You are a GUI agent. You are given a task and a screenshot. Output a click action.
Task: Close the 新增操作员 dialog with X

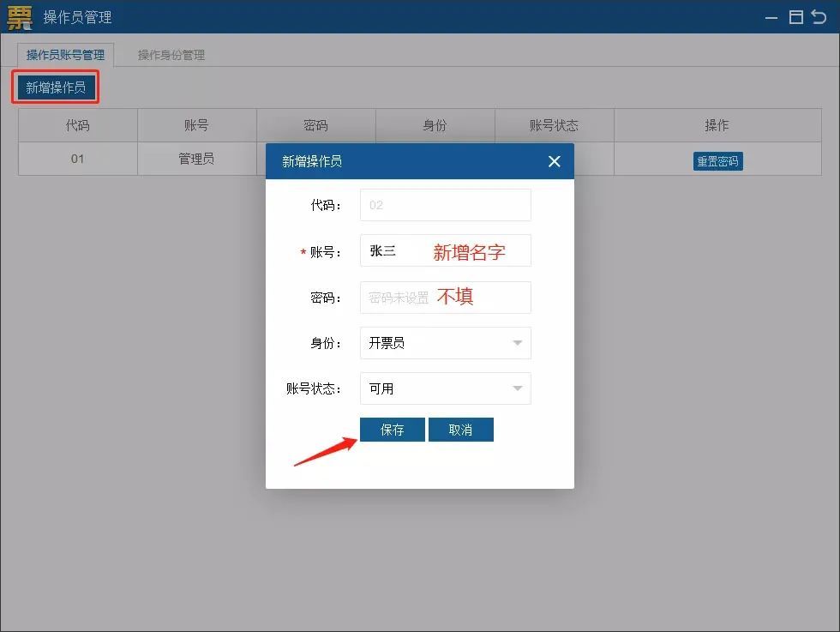pyautogui.click(x=554, y=161)
